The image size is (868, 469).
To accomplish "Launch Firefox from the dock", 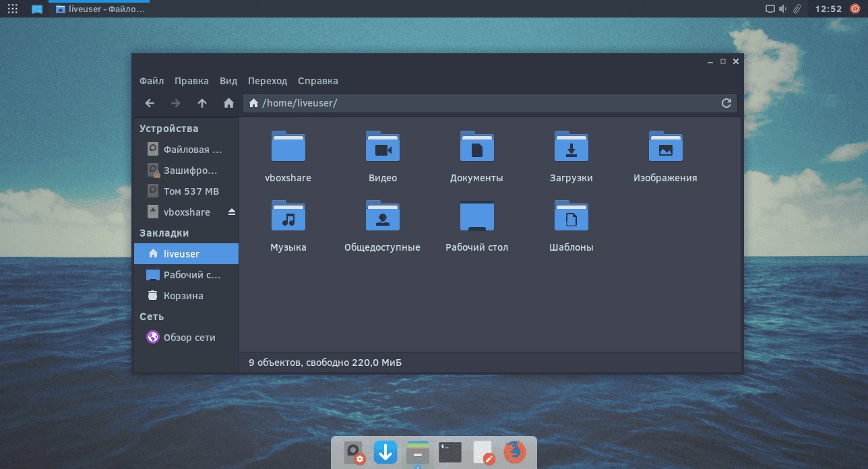I will (x=515, y=453).
